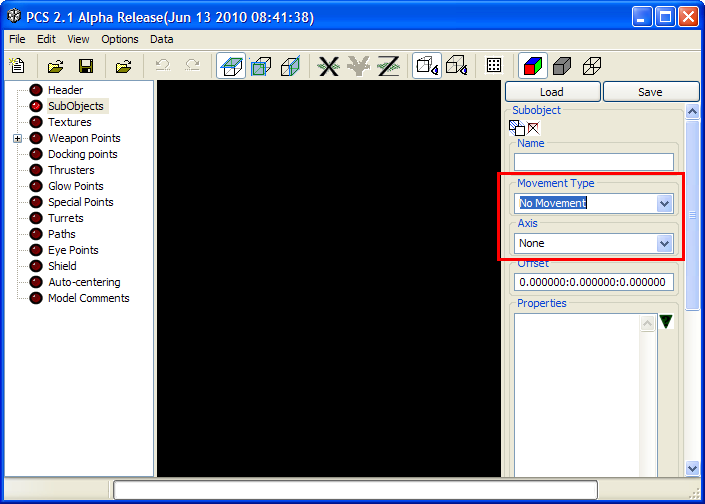
Task: Toggle the front plane cube view icon
Action: pos(261,66)
